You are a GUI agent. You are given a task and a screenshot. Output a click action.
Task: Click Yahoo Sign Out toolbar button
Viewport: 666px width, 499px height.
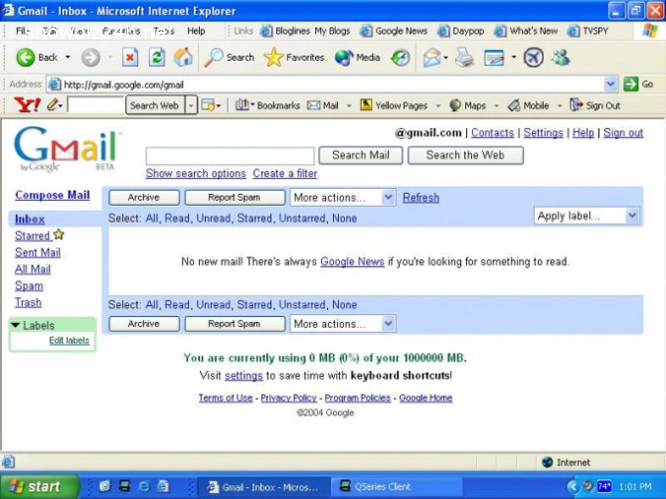(595, 105)
